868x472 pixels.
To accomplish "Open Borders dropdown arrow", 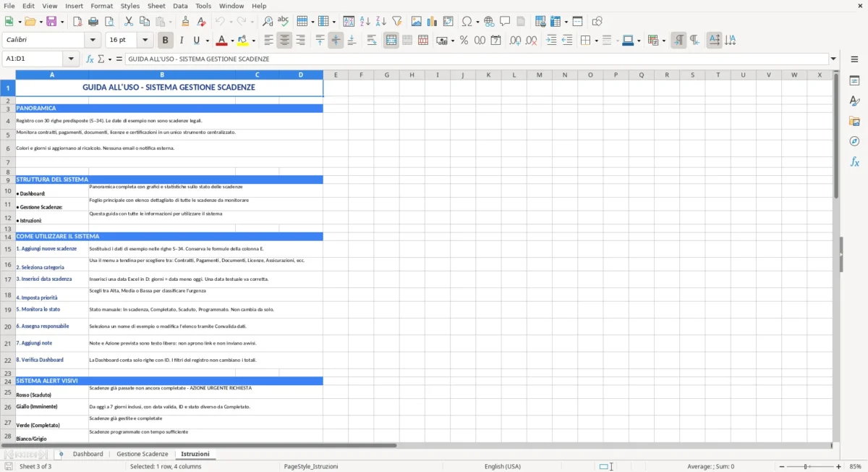I will click(595, 41).
